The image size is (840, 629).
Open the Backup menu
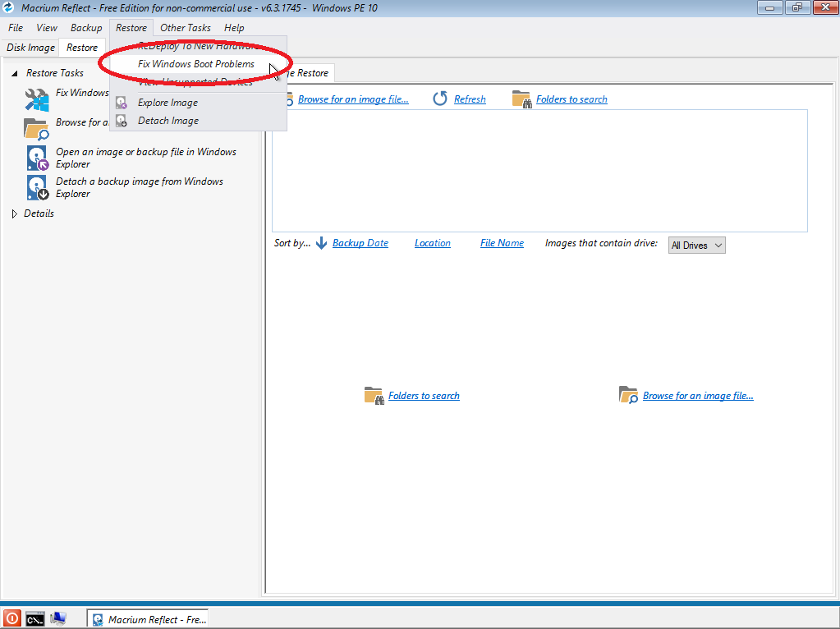[86, 28]
